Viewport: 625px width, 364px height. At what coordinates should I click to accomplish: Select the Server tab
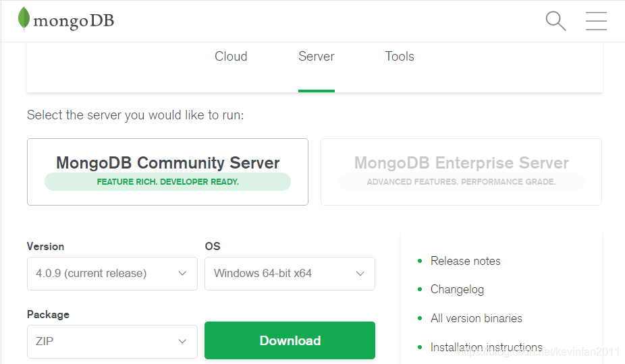click(317, 56)
